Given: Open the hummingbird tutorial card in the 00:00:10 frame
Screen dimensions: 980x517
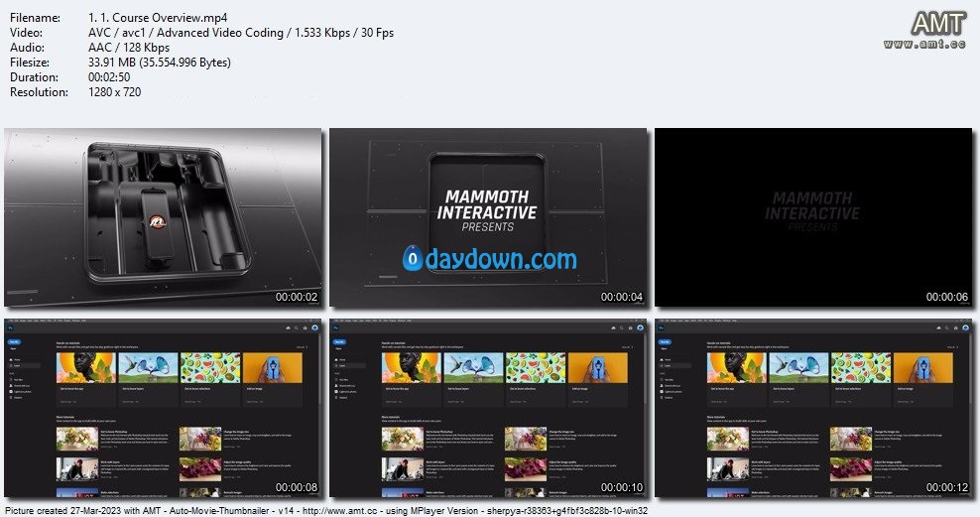Looking at the screenshot, I should [473, 379].
